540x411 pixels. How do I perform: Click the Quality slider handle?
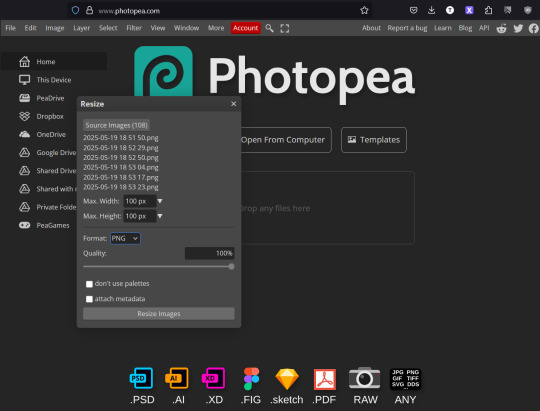(231, 266)
